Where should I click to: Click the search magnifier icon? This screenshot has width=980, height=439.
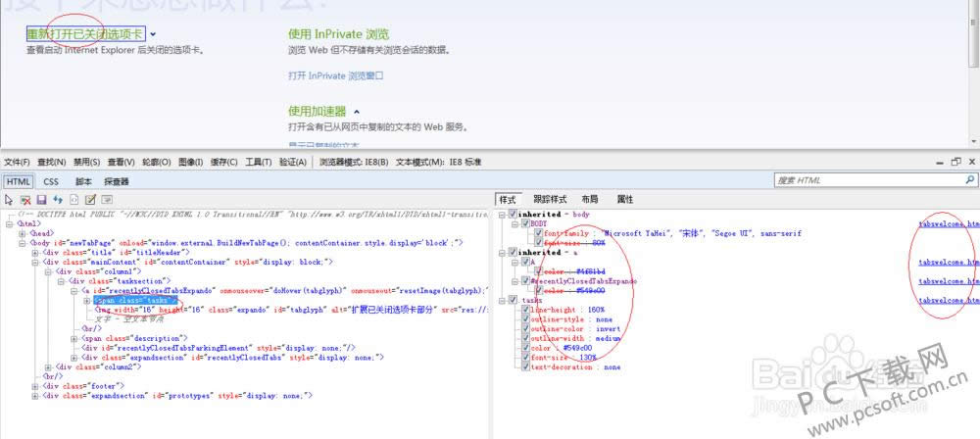tap(971, 181)
